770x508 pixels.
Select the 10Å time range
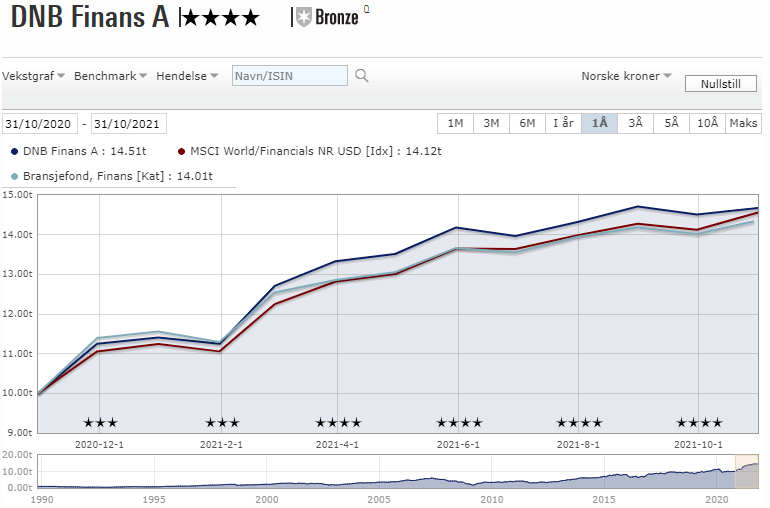point(708,123)
